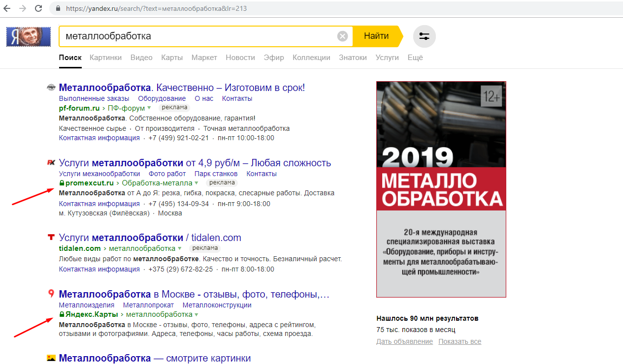Expand the arrow after Яндекс.Карты металлообработка
The image size is (623, 364).
point(197,315)
